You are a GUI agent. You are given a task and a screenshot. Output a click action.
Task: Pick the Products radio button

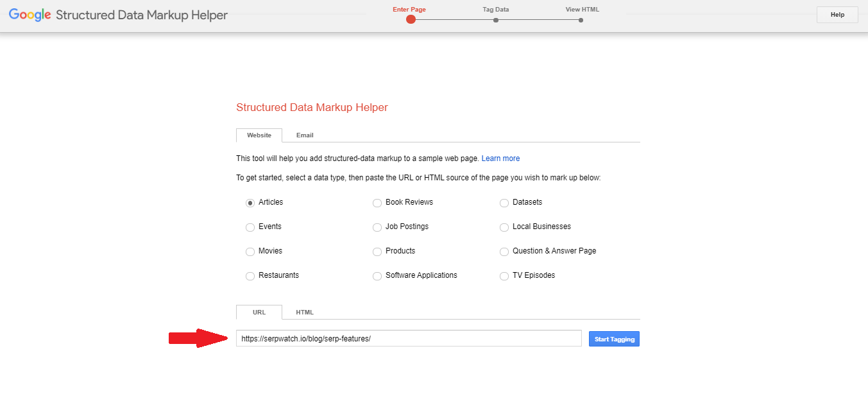(x=377, y=252)
